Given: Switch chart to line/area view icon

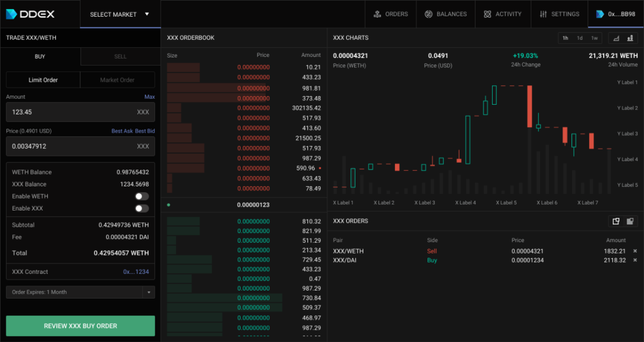Looking at the screenshot, I should pos(616,38).
